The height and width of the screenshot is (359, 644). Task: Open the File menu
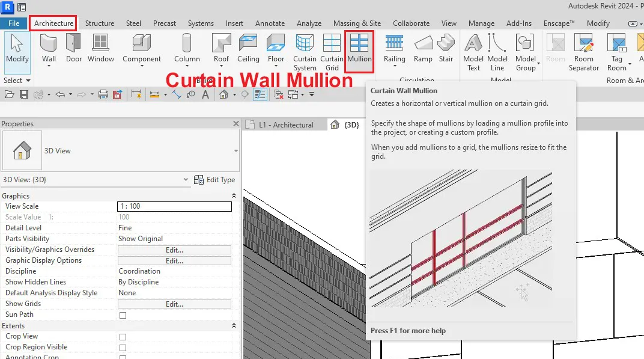point(14,23)
